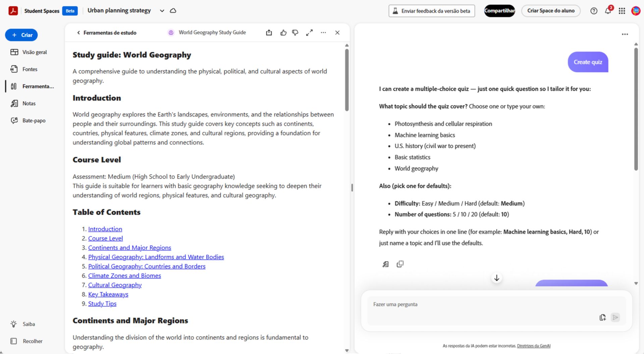The height and width of the screenshot is (354, 644).
Task: Go back to Ferramentas de estudo
Action: point(107,33)
